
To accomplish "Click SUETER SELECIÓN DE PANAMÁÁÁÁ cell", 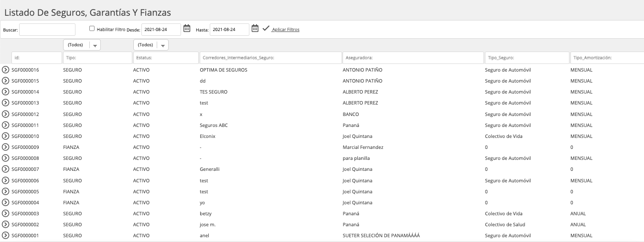I will [x=381, y=235].
